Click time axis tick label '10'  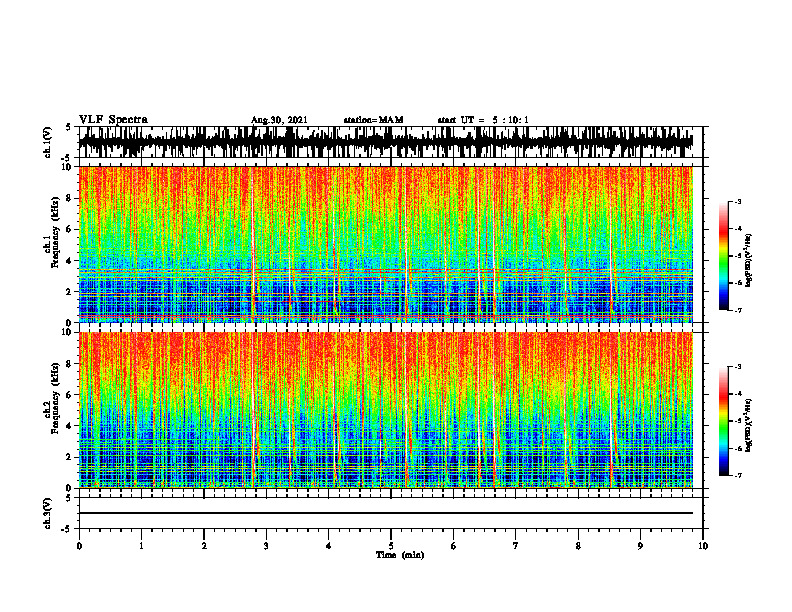[x=703, y=546]
